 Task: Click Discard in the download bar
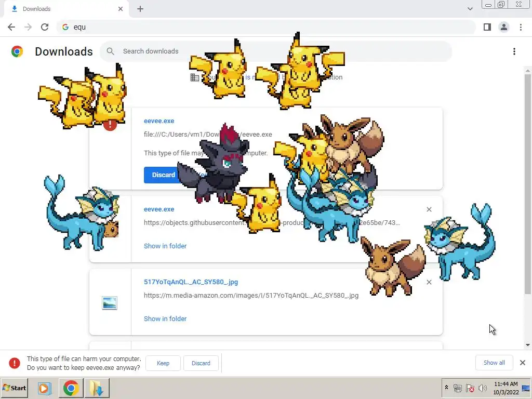coord(201,363)
